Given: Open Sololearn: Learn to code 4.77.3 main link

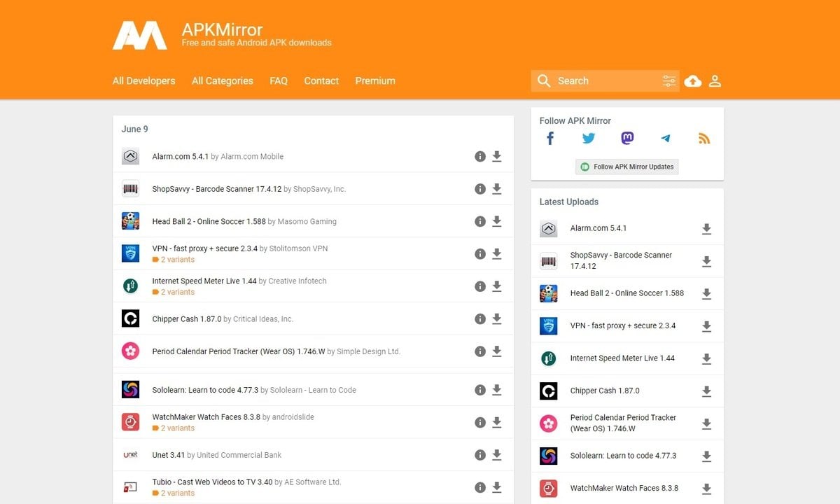Looking at the screenshot, I should pos(205,390).
